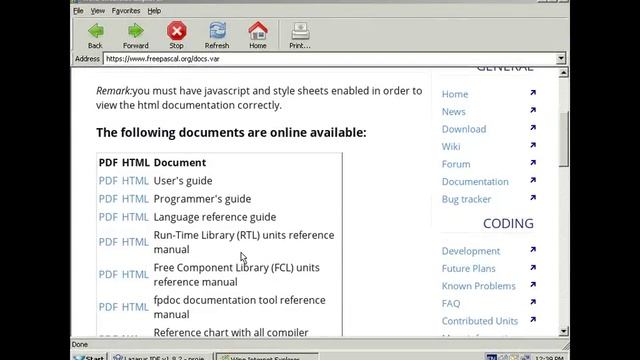Viewport: 640px width, 360px height.
Task: Go to Wiki sidebar link
Action: click(x=451, y=147)
